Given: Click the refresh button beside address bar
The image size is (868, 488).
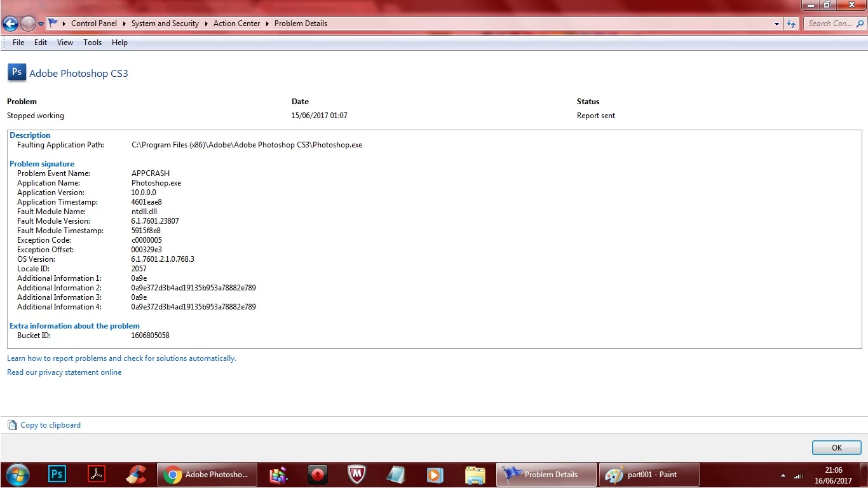Looking at the screenshot, I should [x=791, y=24].
